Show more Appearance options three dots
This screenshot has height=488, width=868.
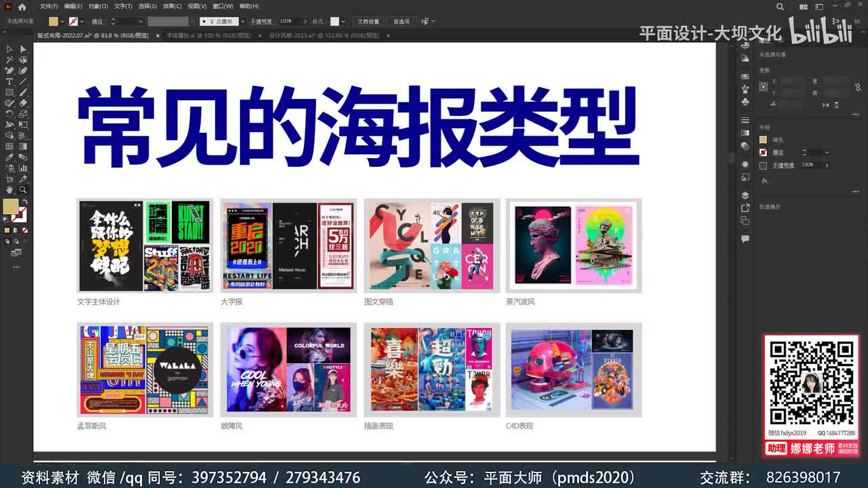coord(855,192)
